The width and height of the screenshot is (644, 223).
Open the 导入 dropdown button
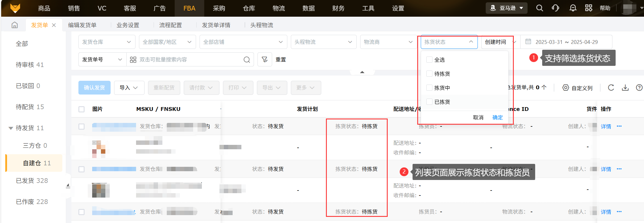pyautogui.click(x=129, y=88)
